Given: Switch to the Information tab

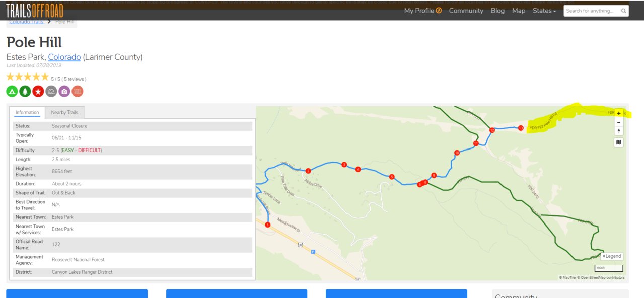Looking at the screenshot, I should point(27,112).
